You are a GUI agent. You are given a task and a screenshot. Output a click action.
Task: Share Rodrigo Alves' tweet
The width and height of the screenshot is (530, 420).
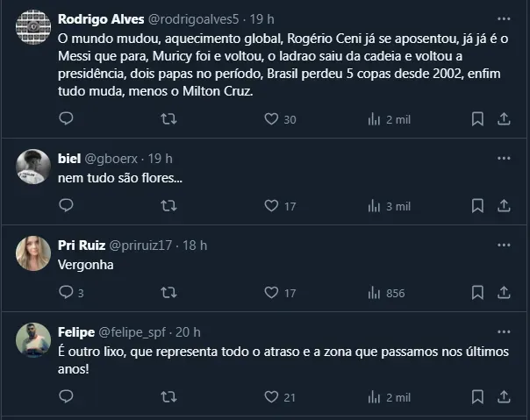pyautogui.click(x=504, y=119)
